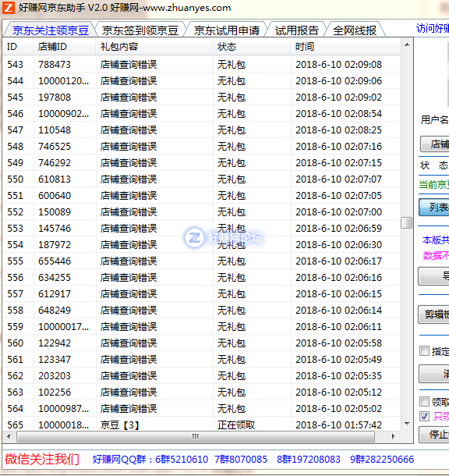Viewport: 449px width, 476px height.
Task: Select row 546 with store 10000902...
Action: [202, 113]
